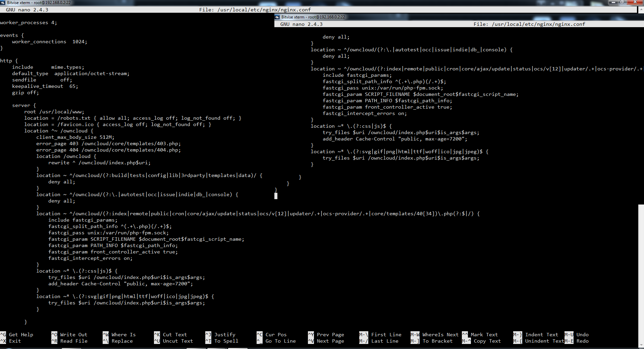
Task: Click the ^T To Spell shortcut
Action: click(x=222, y=341)
